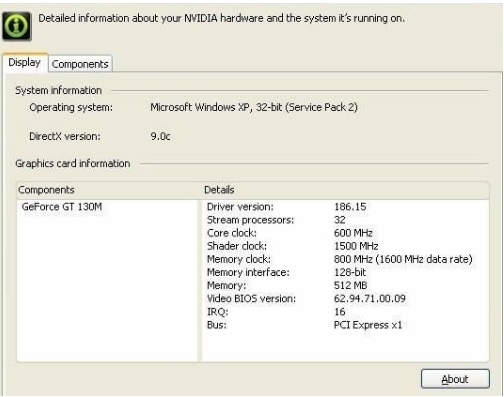504x397 pixels.
Task: Click the Graphics card information heading
Action: pos(73,164)
